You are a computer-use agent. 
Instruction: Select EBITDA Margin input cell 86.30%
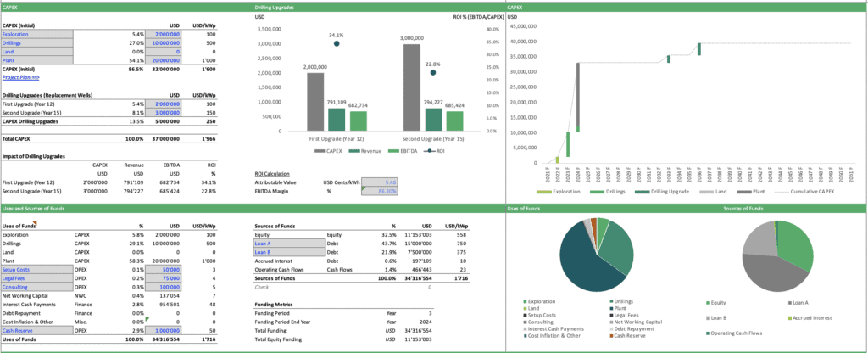(379, 191)
